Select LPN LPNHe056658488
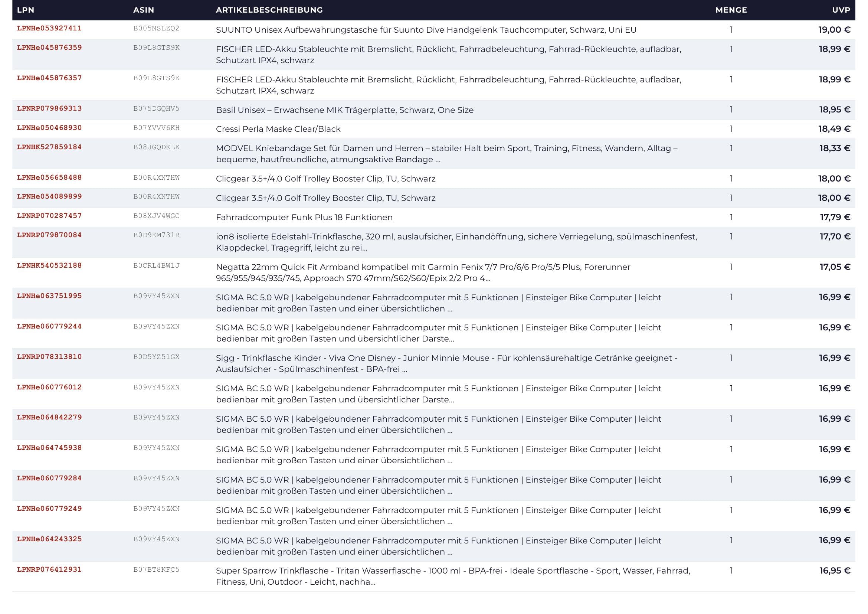This screenshot has width=868, height=614. coord(49,177)
